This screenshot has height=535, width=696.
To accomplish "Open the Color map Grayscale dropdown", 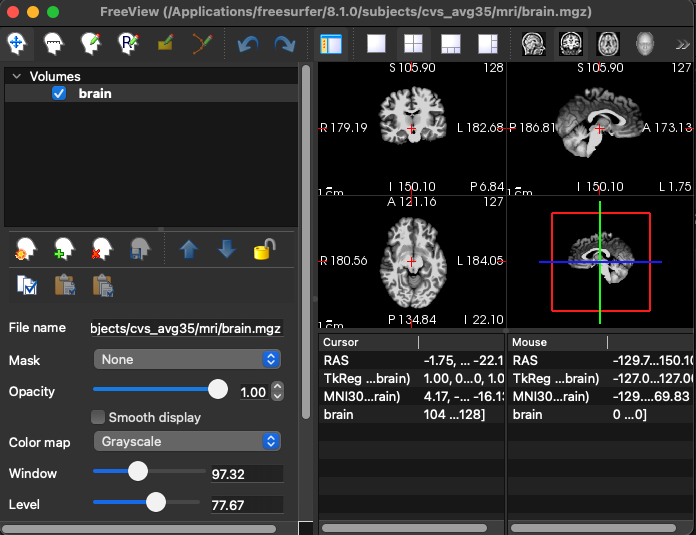I will (x=187, y=441).
